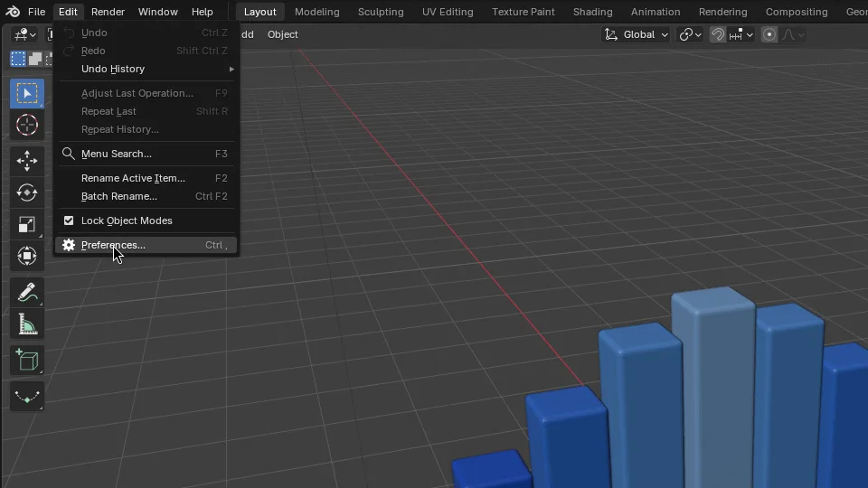The image size is (868, 488).
Task: Switch to the Shading workspace tab
Action: 593,12
